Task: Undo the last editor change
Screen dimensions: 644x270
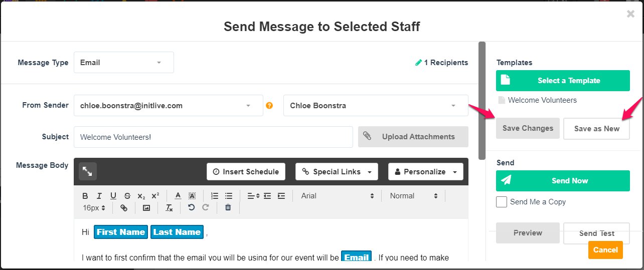Action: pyautogui.click(x=191, y=207)
